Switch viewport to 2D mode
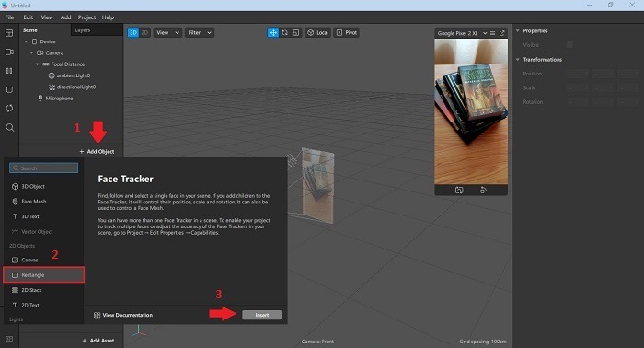The image size is (644, 348). click(x=144, y=32)
